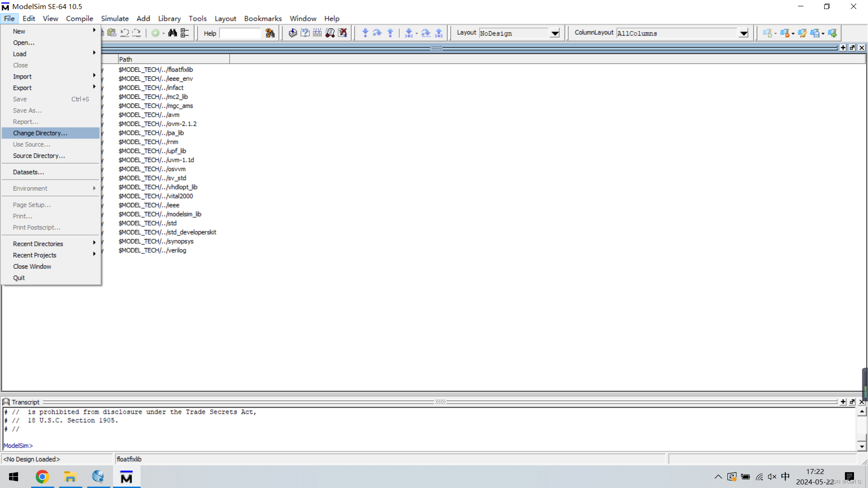The height and width of the screenshot is (488, 868).
Task: Zoom the Library pane with plus button
Action: pos(843,47)
